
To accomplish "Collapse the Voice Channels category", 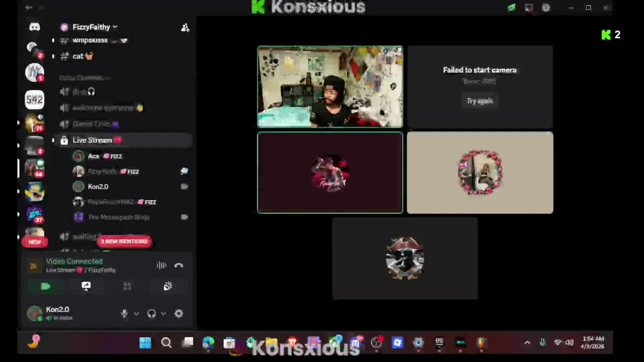I will click(x=84, y=77).
